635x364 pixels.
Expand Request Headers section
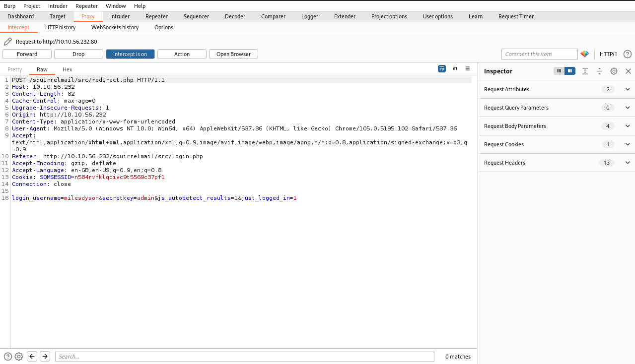628,163
